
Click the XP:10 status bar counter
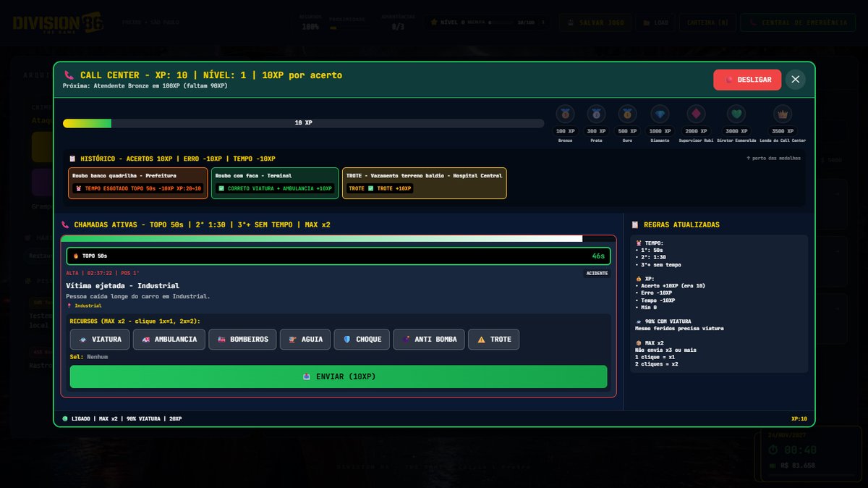point(799,418)
